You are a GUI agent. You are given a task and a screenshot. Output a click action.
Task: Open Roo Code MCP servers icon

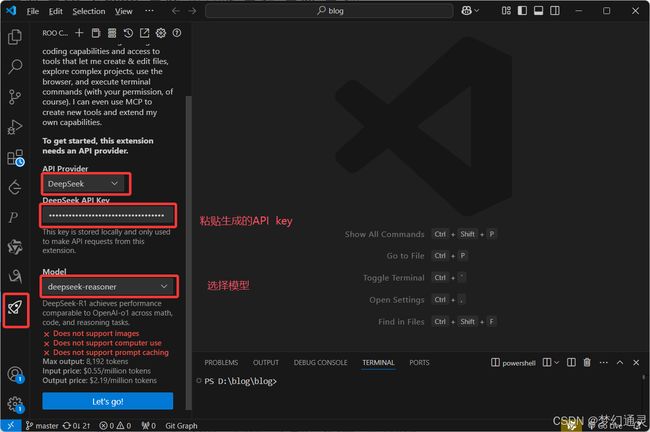(112, 33)
